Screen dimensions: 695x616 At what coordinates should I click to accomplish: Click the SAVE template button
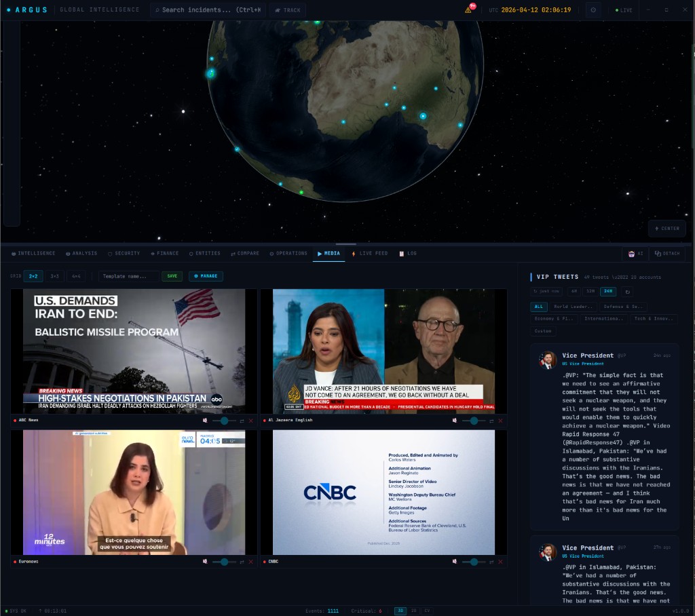pyautogui.click(x=172, y=276)
